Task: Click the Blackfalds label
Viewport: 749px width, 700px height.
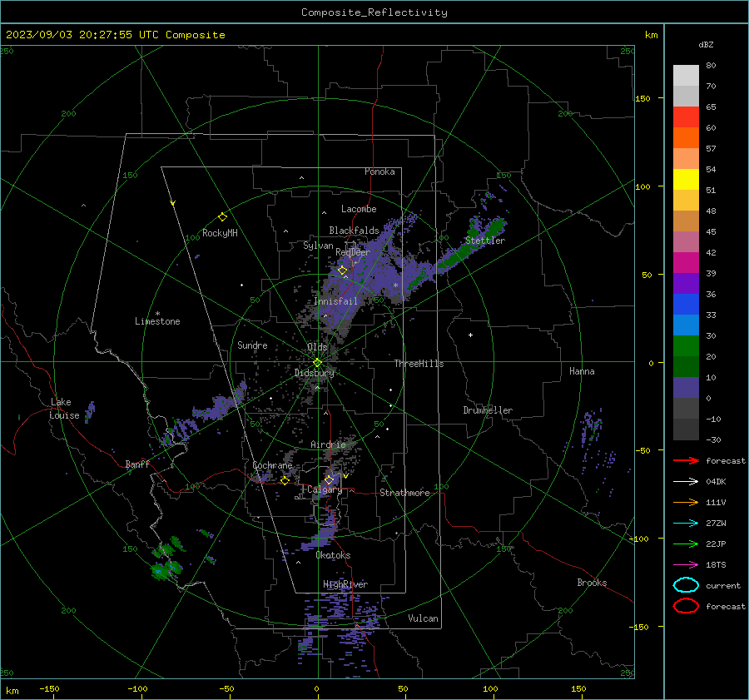Action: (x=354, y=231)
